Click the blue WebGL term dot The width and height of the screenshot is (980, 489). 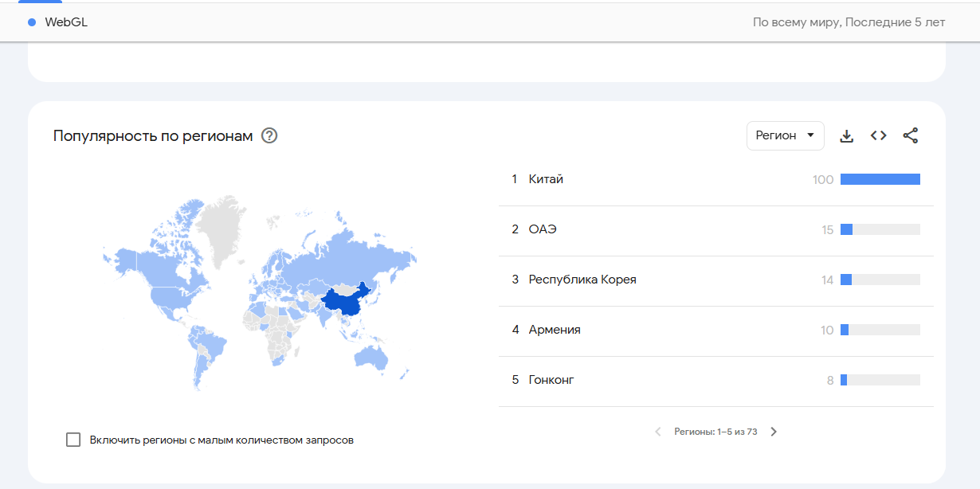coord(32,22)
